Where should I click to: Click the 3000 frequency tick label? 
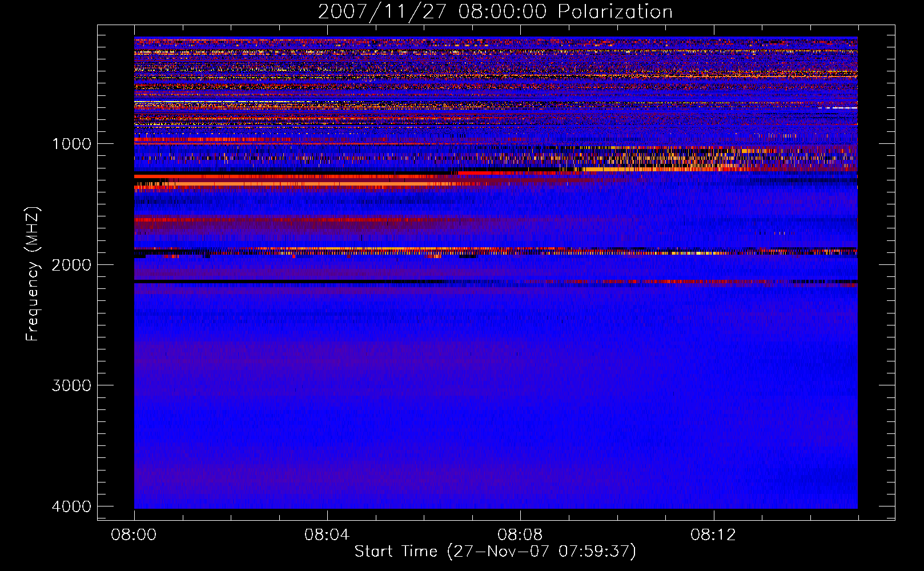(72, 385)
